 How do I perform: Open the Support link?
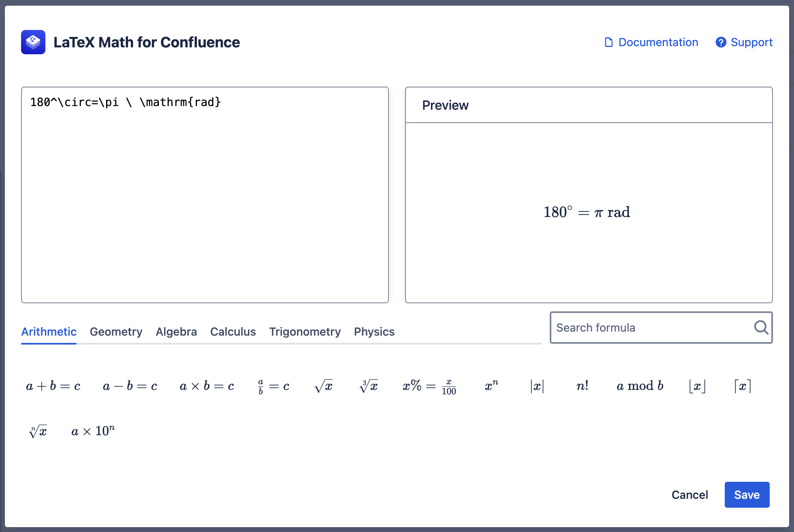[x=744, y=42]
